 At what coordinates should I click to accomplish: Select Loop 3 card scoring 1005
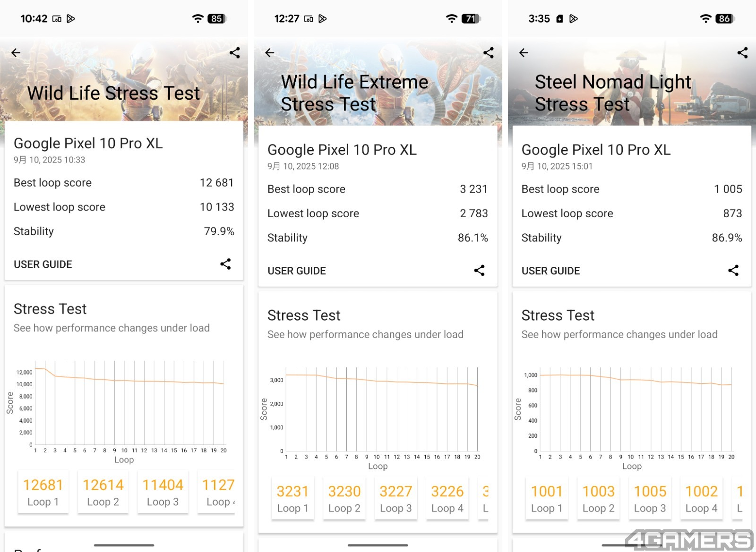tap(650, 499)
